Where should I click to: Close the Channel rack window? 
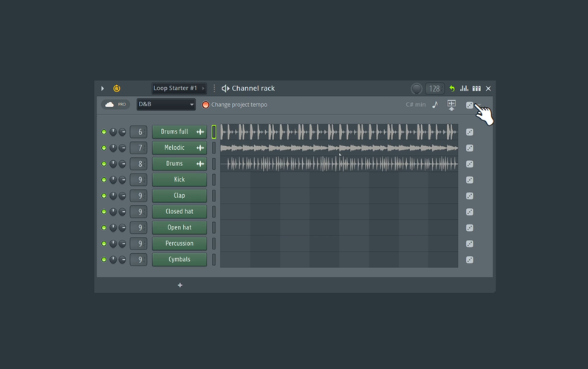(x=488, y=89)
